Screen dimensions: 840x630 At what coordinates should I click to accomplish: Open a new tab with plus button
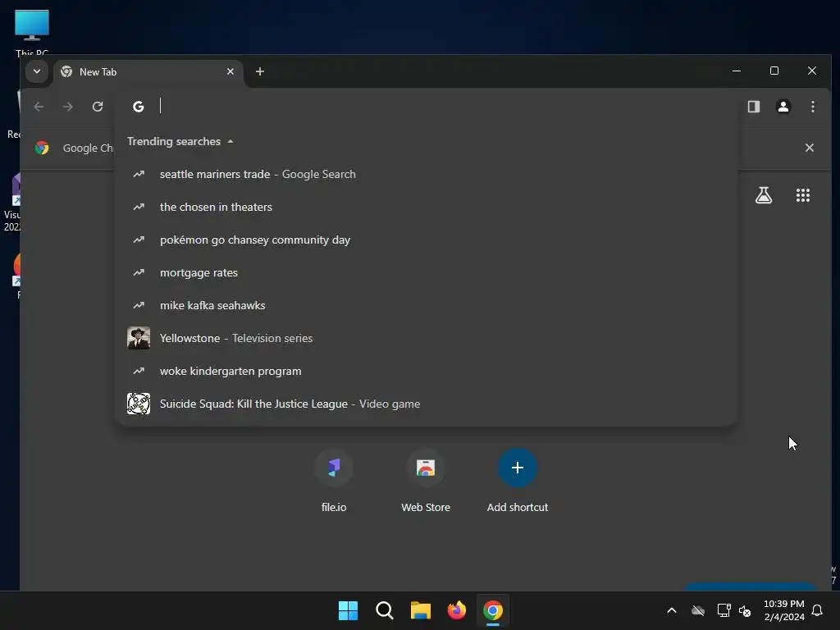260,71
